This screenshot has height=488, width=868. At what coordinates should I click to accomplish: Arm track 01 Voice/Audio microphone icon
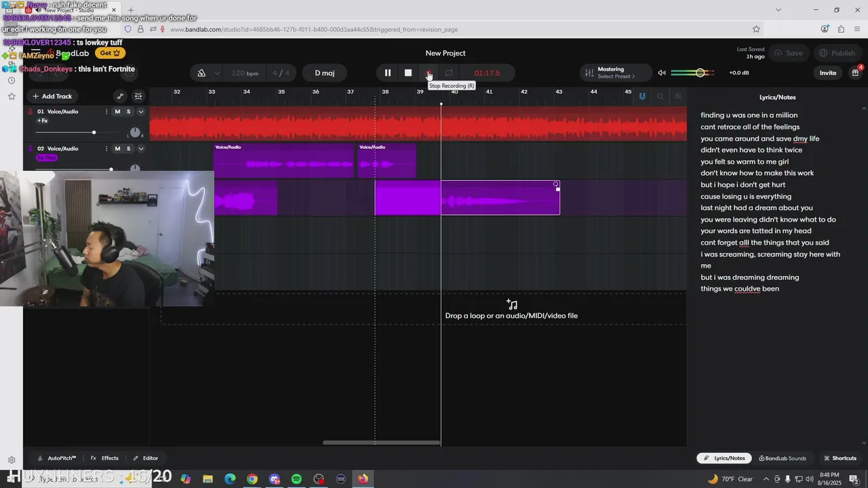(31, 111)
